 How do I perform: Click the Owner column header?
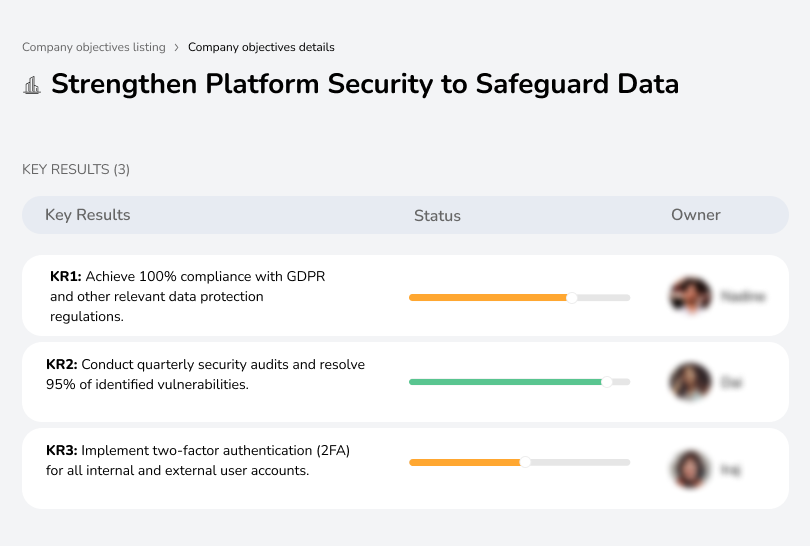tap(695, 215)
